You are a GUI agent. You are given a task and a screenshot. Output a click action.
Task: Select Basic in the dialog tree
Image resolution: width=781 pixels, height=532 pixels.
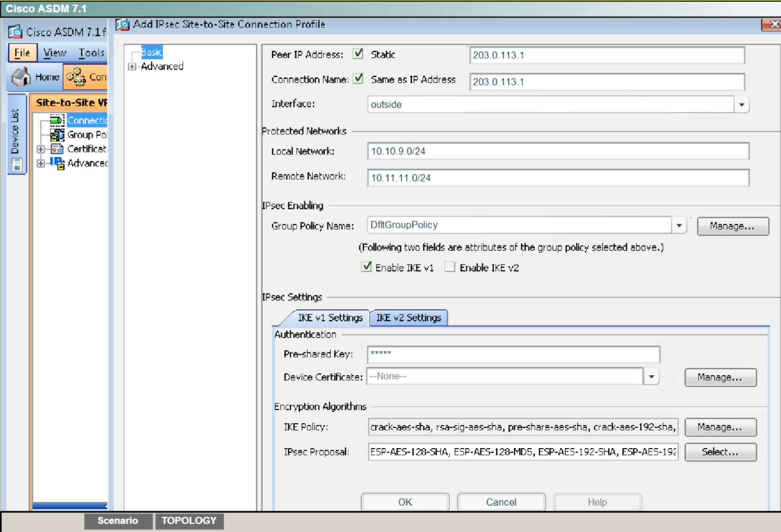(152, 53)
